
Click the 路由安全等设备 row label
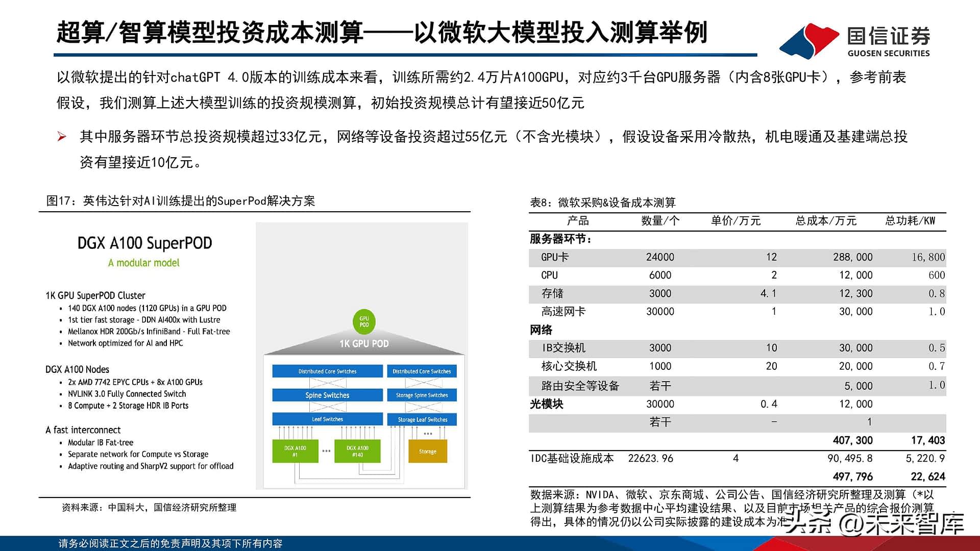580,386
